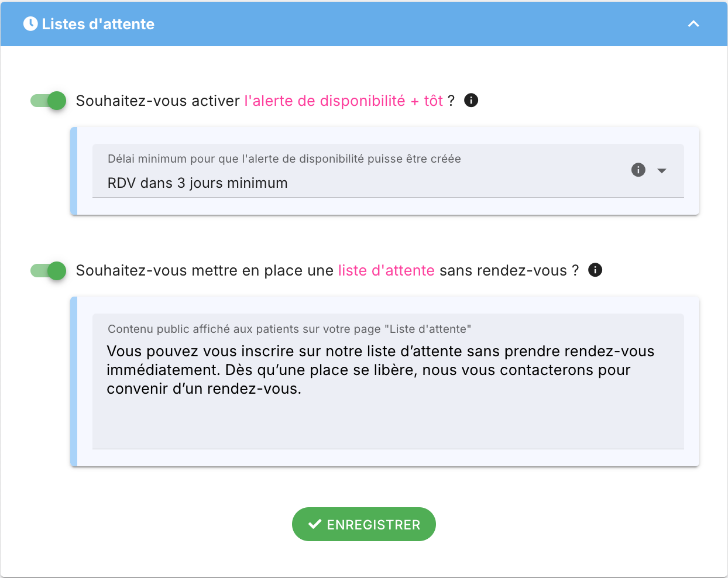Click the "Souhaitez-vous activer" question text
Image resolution: width=728 pixels, height=578 pixels.
(x=158, y=101)
